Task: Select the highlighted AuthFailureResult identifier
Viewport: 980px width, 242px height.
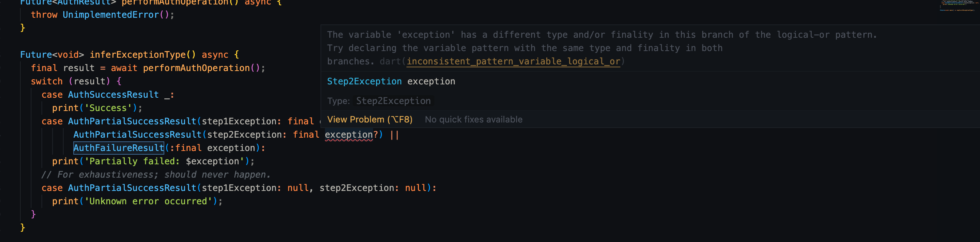Action: (x=118, y=148)
